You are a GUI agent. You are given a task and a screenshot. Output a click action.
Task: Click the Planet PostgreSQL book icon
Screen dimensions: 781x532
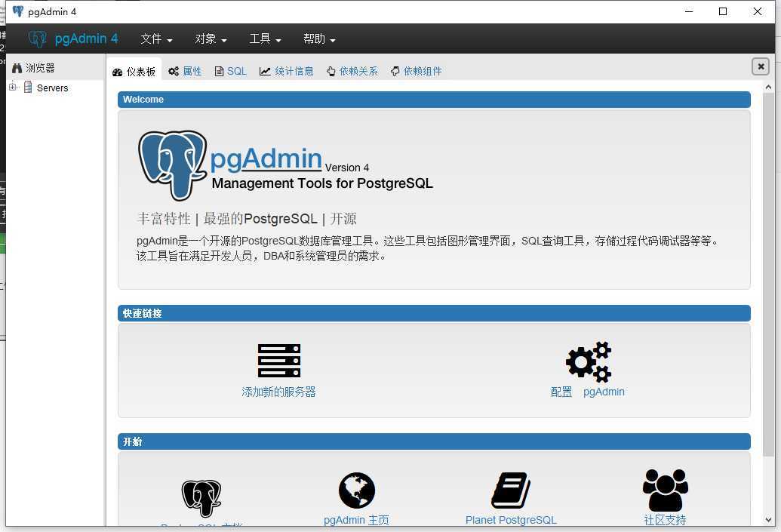511,490
